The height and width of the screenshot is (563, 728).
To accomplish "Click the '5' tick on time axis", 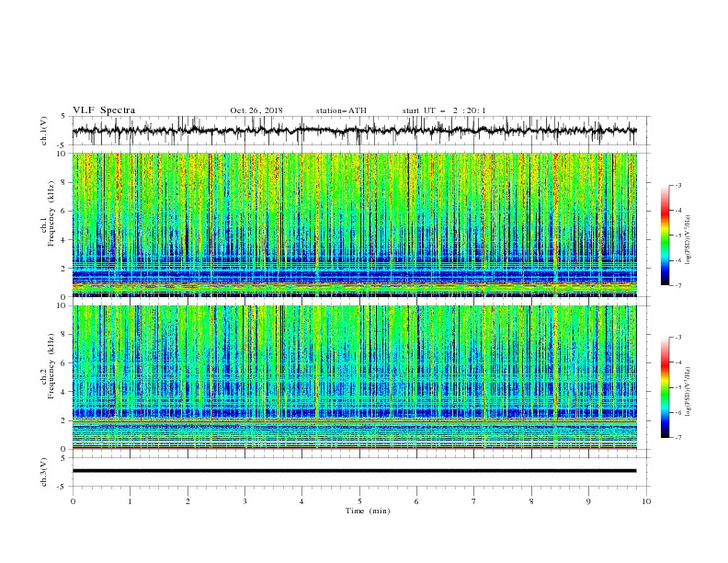I will (x=359, y=501).
